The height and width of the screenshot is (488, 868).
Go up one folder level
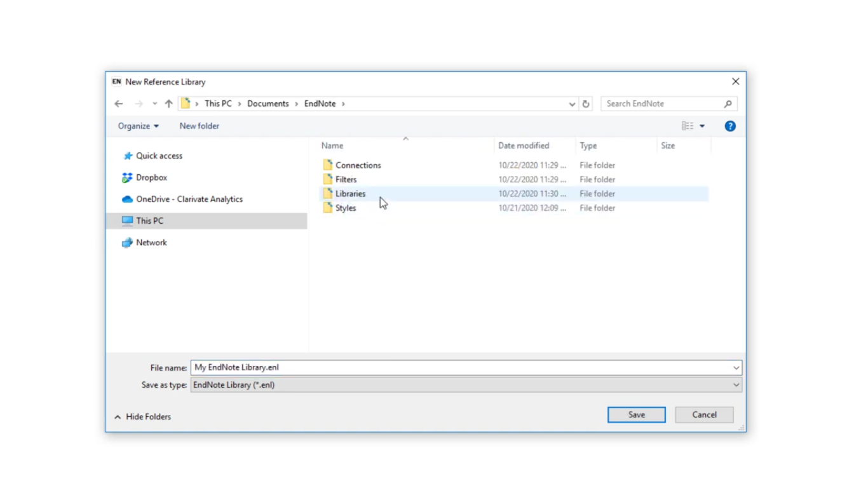point(168,104)
